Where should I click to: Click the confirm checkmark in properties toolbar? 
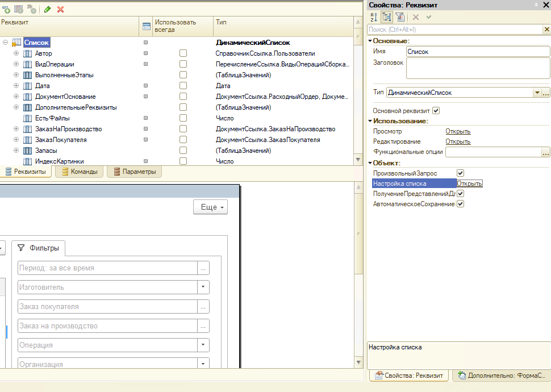429,17
